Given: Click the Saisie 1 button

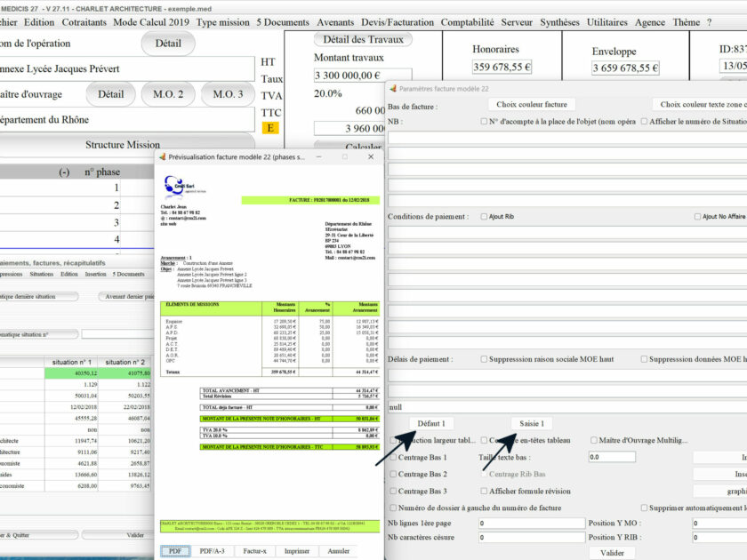Looking at the screenshot, I should (x=532, y=423).
